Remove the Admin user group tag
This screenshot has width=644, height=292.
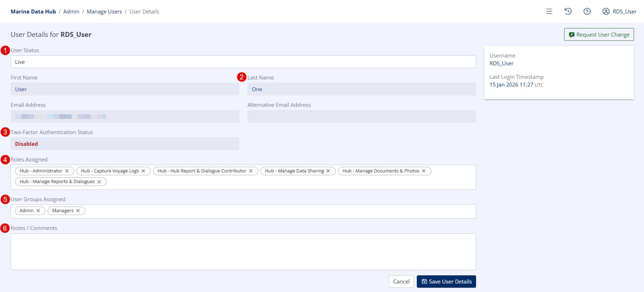point(38,211)
